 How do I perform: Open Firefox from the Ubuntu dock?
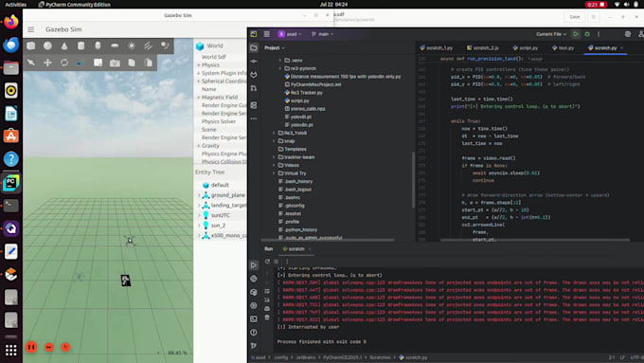point(11,22)
